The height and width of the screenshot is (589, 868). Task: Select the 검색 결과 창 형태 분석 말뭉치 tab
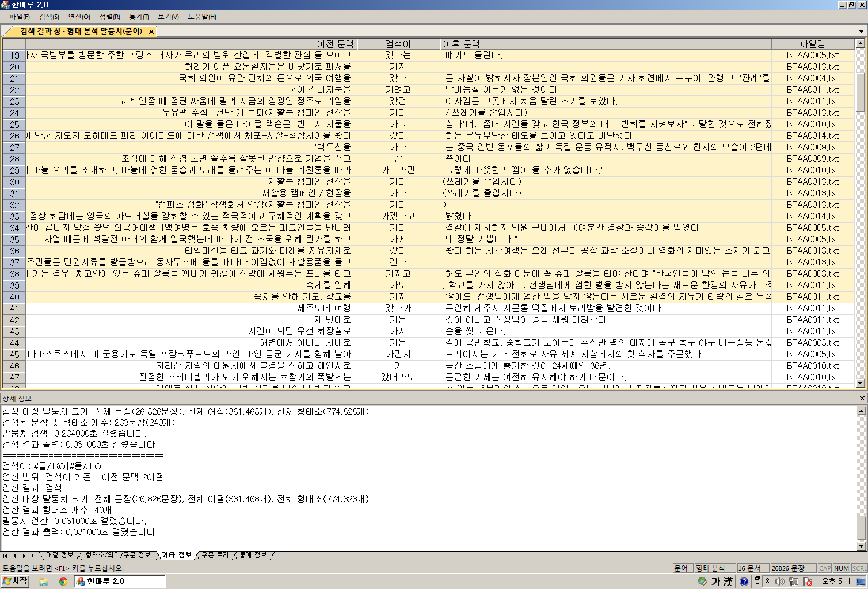point(81,31)
